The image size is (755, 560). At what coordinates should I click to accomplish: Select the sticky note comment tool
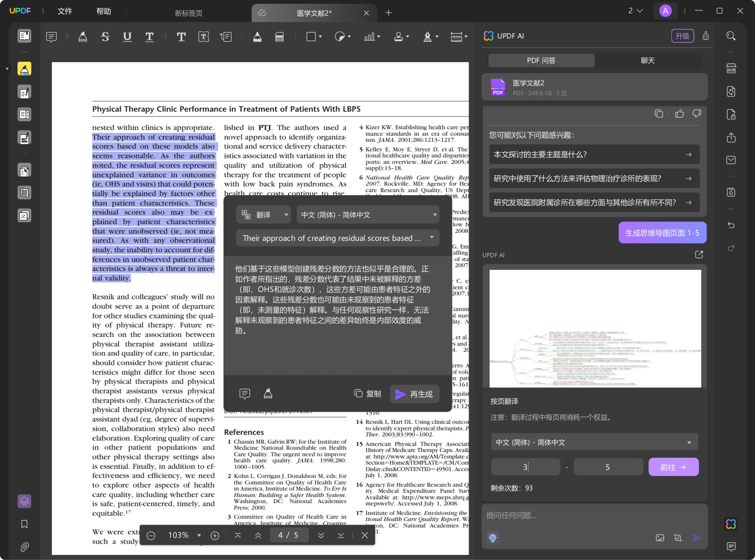tap(52, 36)
